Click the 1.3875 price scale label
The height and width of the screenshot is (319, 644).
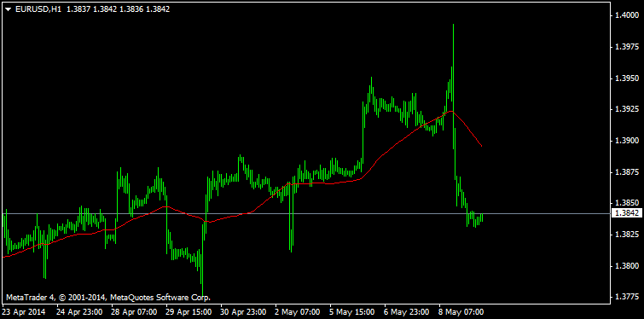(x=626, y=171)
